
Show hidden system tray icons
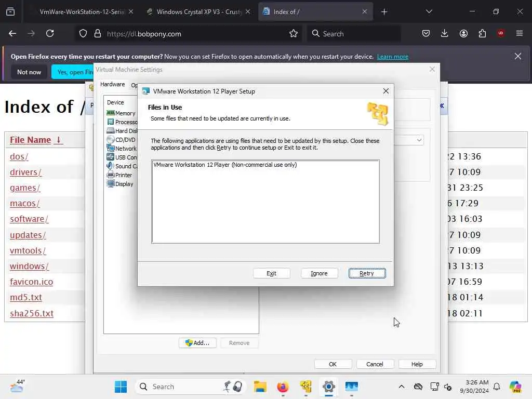tap(402, 387)
